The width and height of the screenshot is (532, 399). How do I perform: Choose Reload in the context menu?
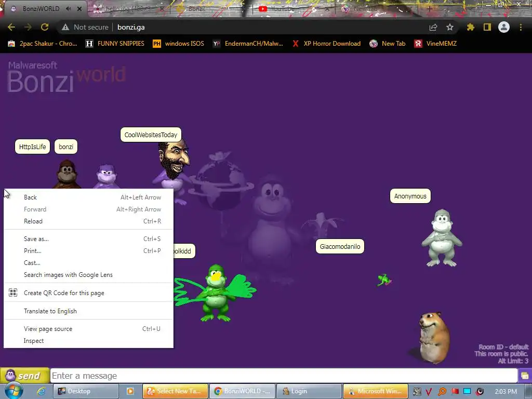[x=88, y=221]
